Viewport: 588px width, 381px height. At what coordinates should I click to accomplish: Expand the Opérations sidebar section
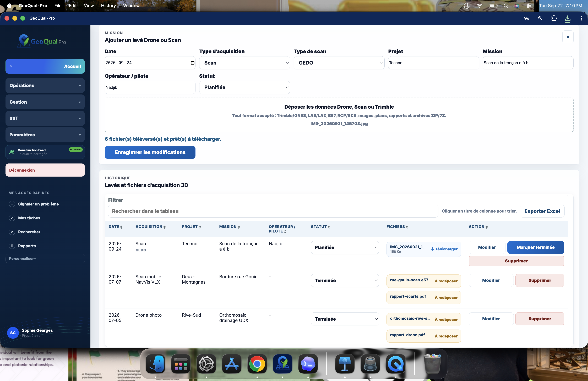coord(45,86)
